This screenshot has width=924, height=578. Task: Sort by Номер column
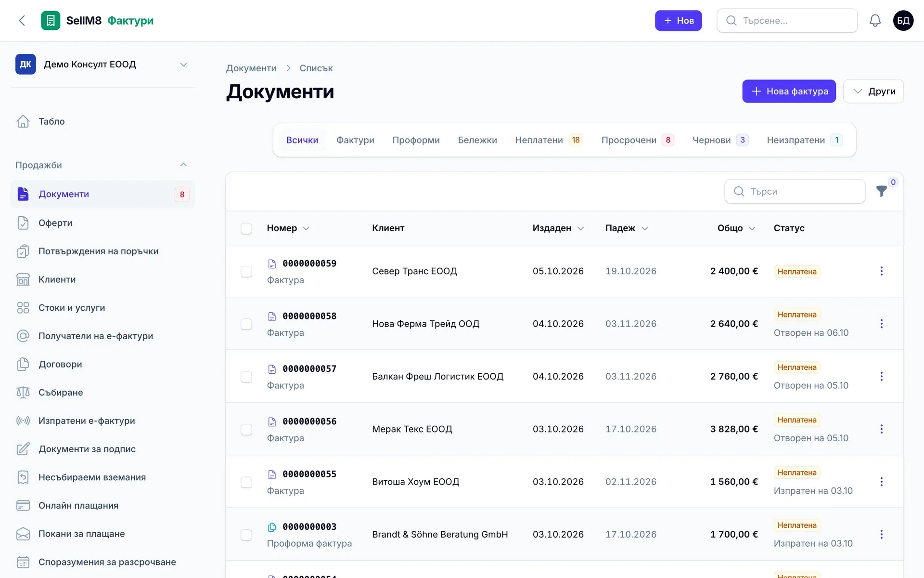click(288, 228)
